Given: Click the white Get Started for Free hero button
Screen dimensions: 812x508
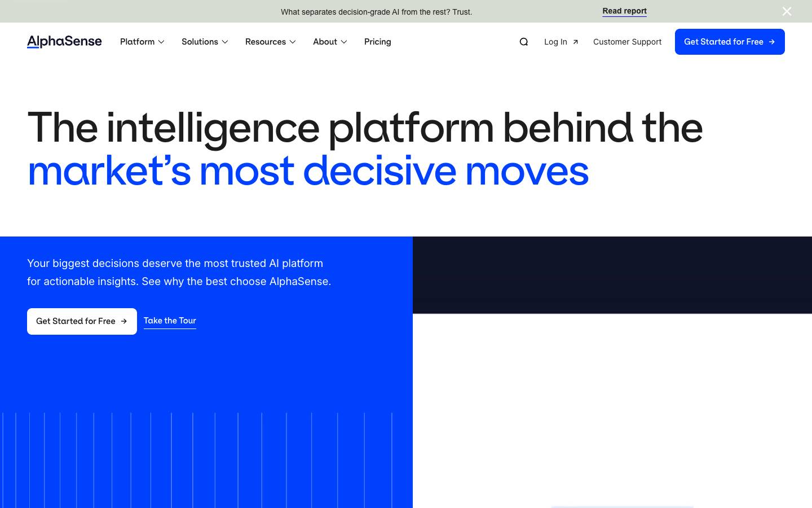Looking at the screenshot, I should (82, 321).
